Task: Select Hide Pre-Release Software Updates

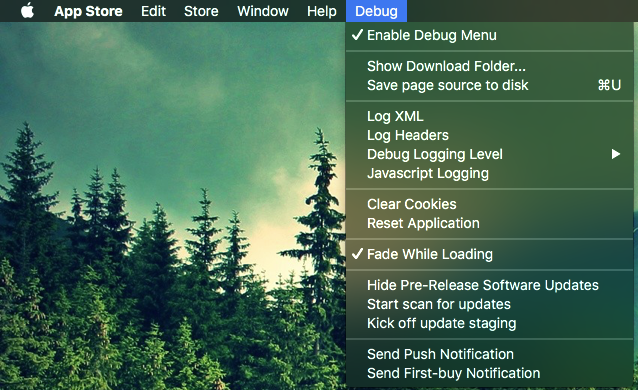Action: tap(489, 285)
